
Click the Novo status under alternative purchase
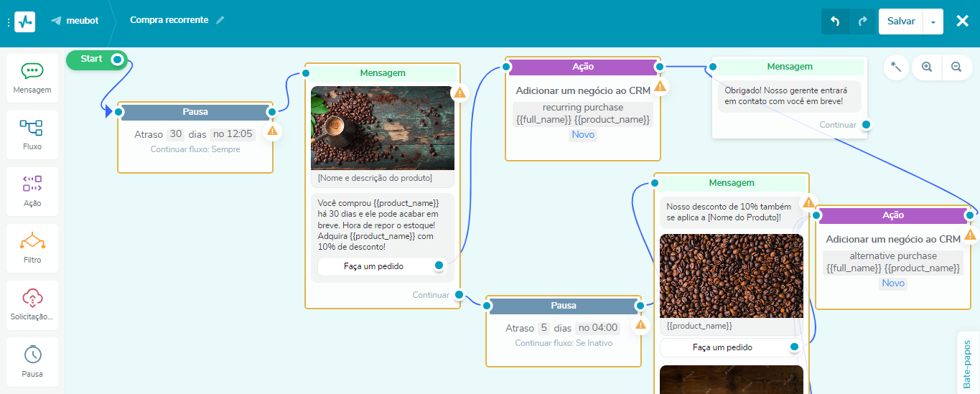[893, 283]
